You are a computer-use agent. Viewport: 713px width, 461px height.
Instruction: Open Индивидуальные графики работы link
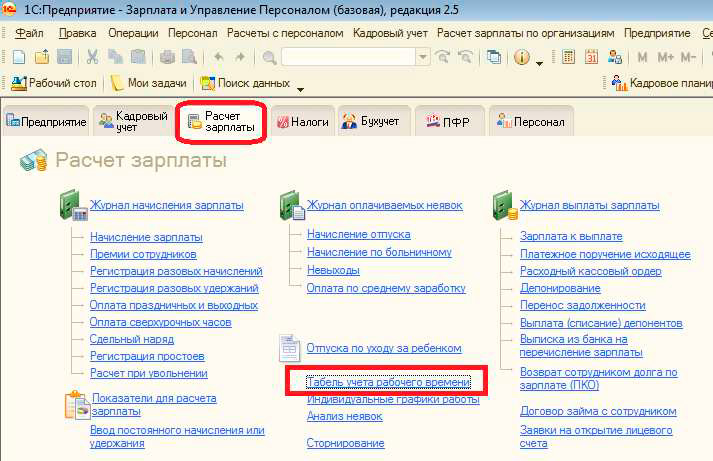tap(393, 399)
